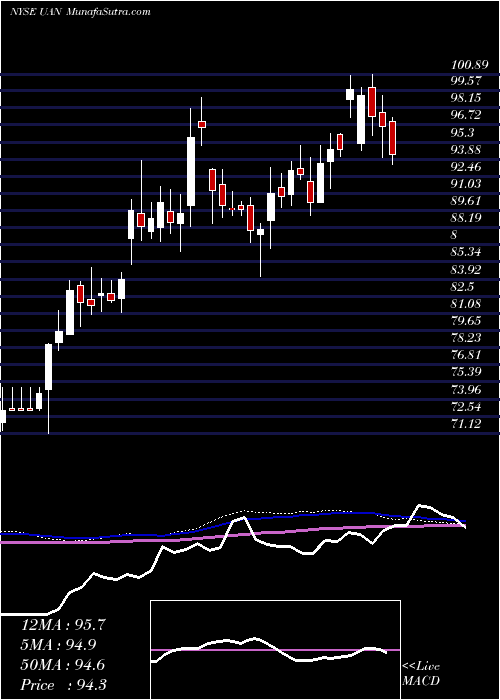Click the 81.08 price axis label

pyautogui.click(x=466, y=304)
